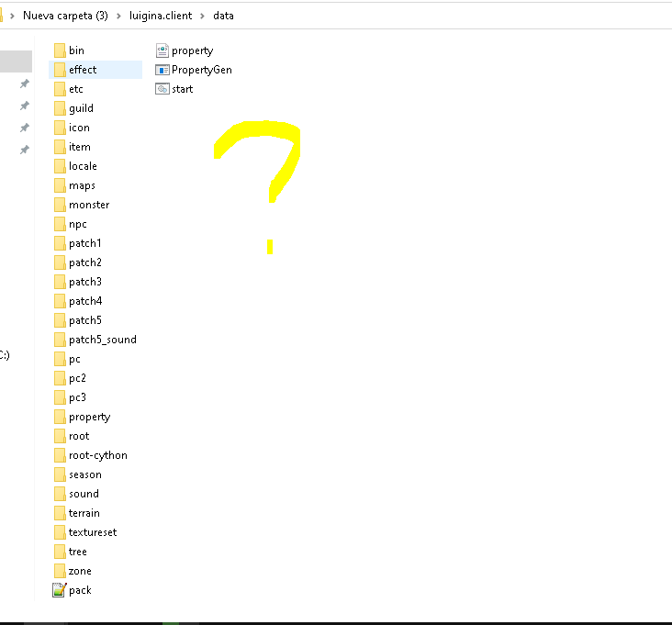The width and height of the screenshot is (672, 625).
Task: Click the patch5 folder icon
Action: tap(60, 320)
